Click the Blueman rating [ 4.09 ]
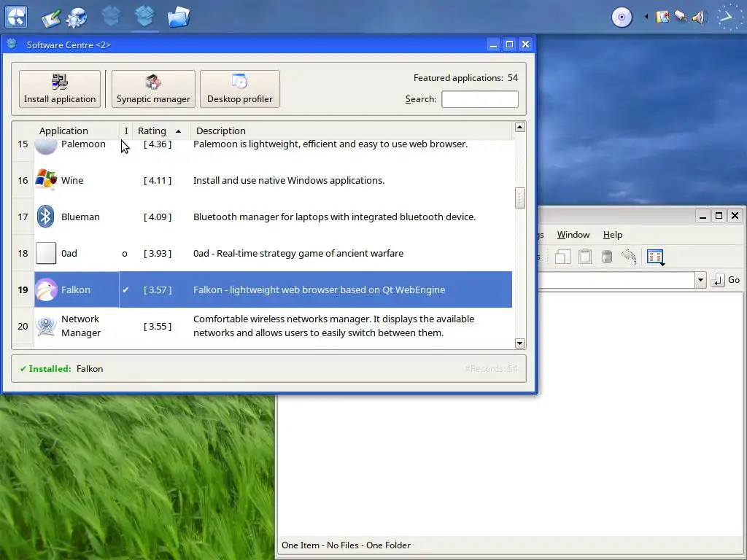 click(x=158, y=217)
